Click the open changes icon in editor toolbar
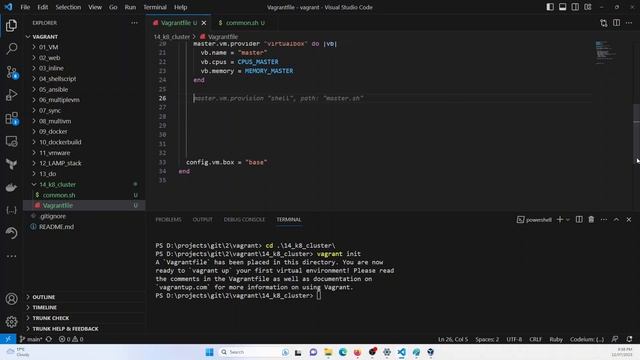 (x=604, y=23)
